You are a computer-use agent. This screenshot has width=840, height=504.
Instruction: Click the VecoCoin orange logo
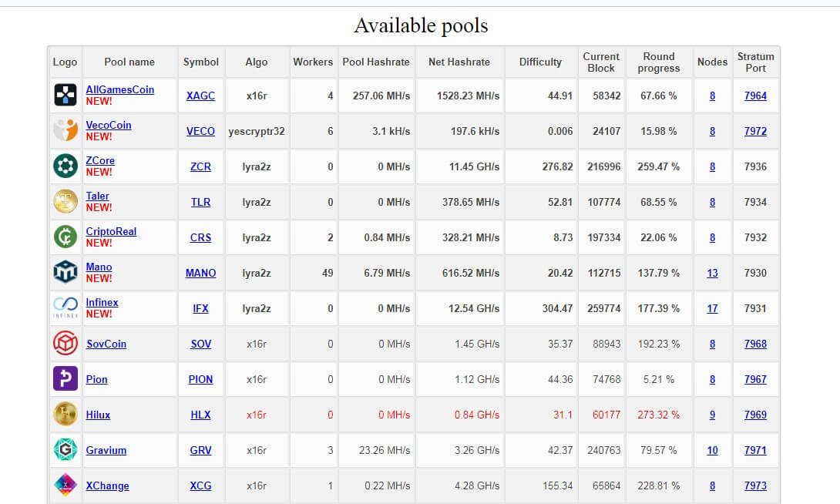click(x=66, y=131)
